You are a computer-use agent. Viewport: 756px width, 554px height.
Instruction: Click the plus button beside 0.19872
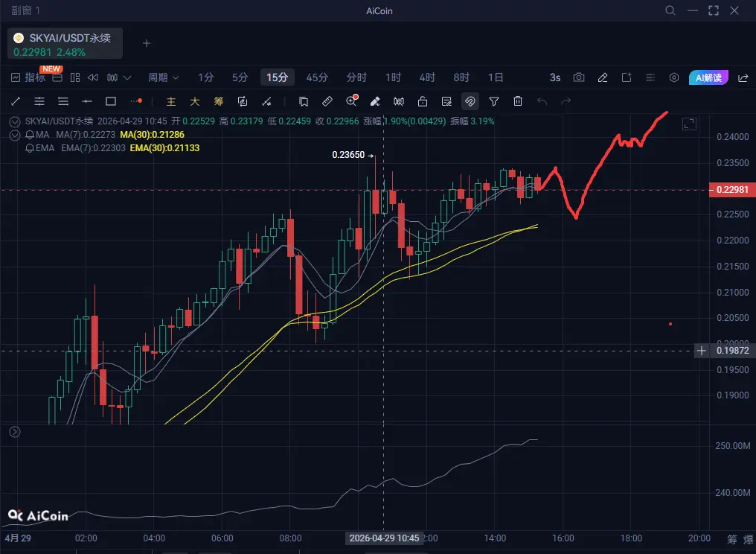pyautogui.click(x=702, y=351)
